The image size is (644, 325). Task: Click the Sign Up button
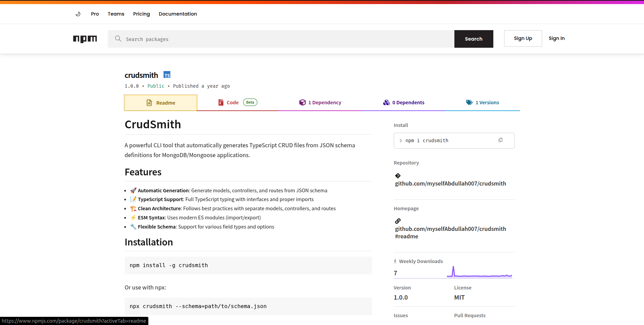pyautogui.click(x=523, y=38)
